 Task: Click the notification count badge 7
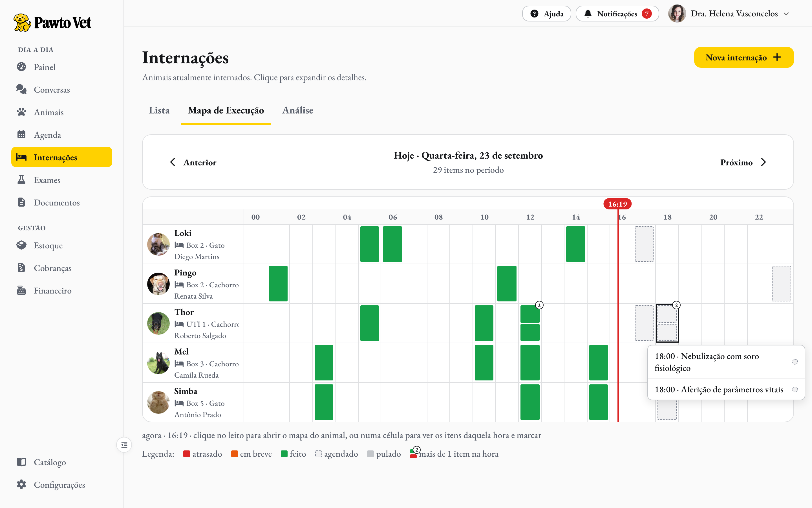(646, 14)
